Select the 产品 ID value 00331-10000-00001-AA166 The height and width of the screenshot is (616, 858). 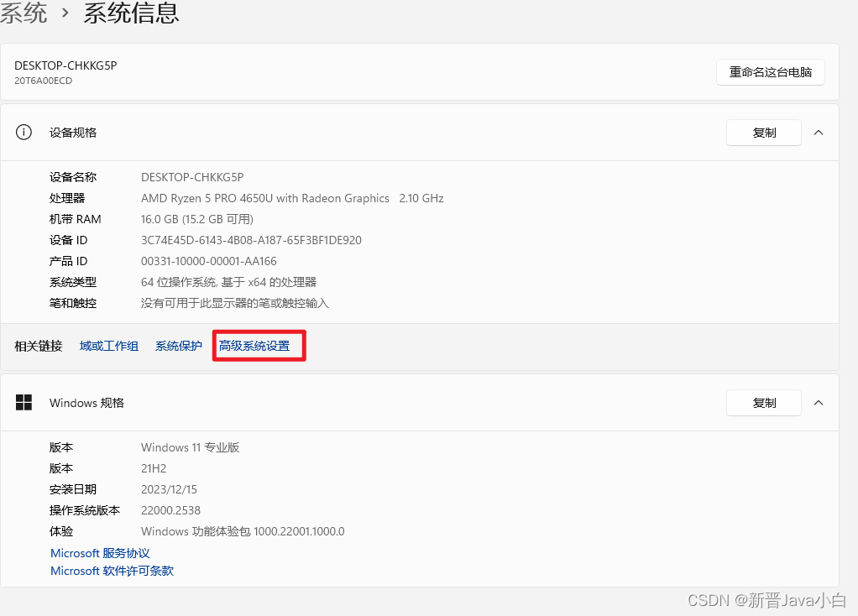point(208,261)
